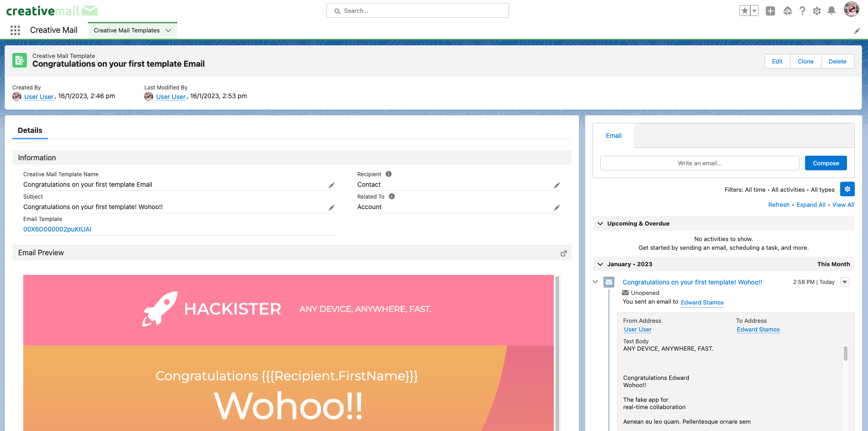868x431 pixels.
Task: Open the Created By User User link
Action: [x=39, y=97]
